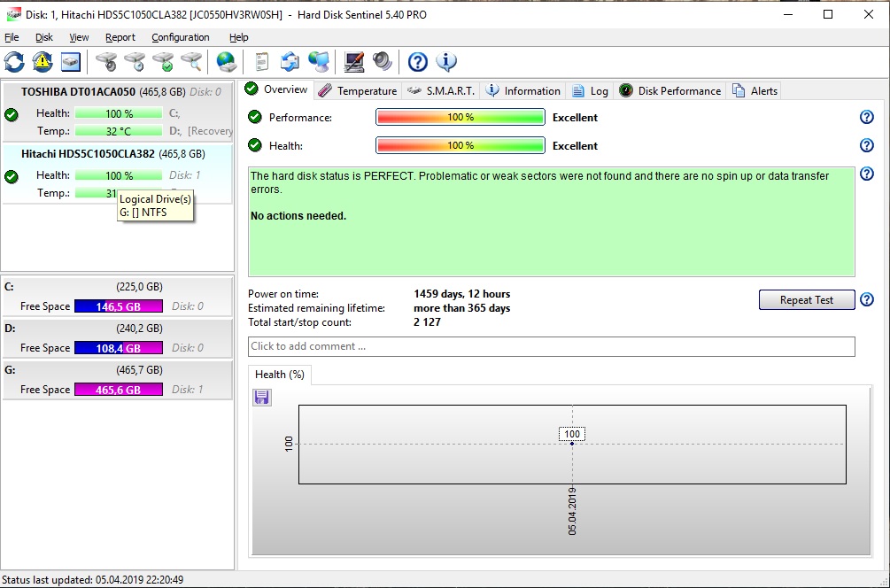890x588 pixels.
Task: Click the disk with magnifier toolbar icon
Action: click(x=191, y=62)
